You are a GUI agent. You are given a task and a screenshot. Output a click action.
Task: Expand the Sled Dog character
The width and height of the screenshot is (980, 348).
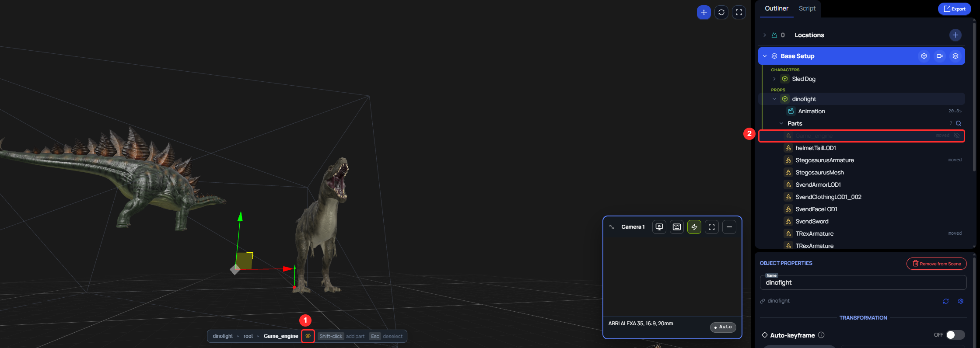tap(774, 79)
